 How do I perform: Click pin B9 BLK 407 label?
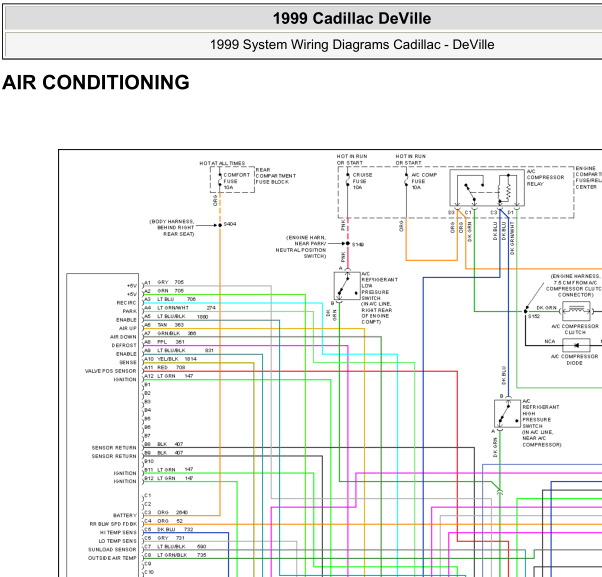tap(164, 453)
